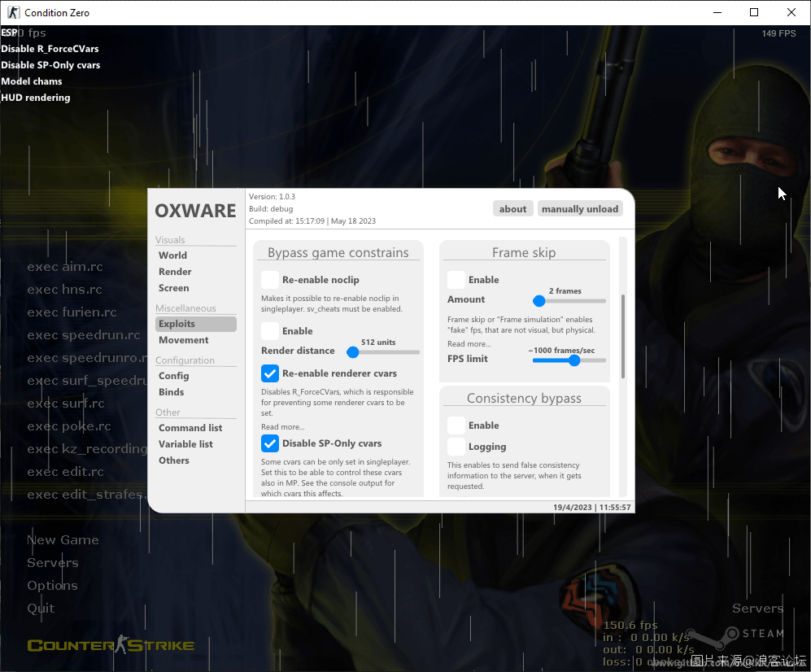Click the Steam logo in the corner
Image resolution: width=811 pixels, height=672 pixels.
735,638
